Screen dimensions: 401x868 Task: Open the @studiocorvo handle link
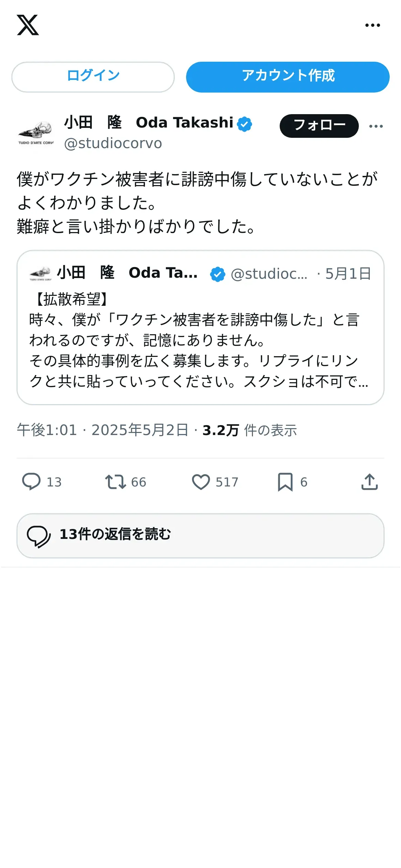click(113, 143)
